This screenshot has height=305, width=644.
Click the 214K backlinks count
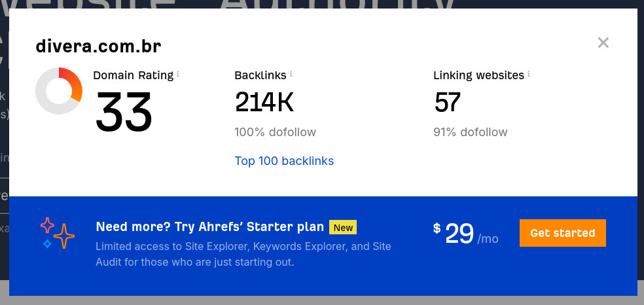pyautogui.click(x=264, y=102)
